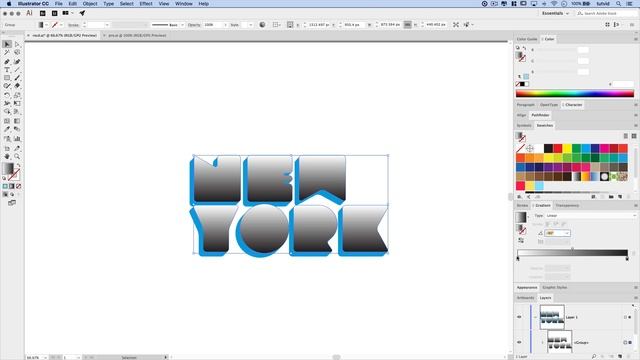Click New Color Group folder in Swatches
Screen dimensions: 640x360
click(611, 197)
